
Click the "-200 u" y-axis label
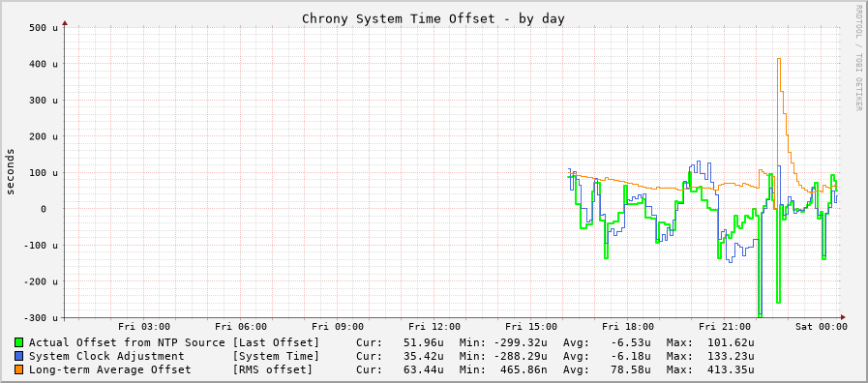click(x=40, y=281)
